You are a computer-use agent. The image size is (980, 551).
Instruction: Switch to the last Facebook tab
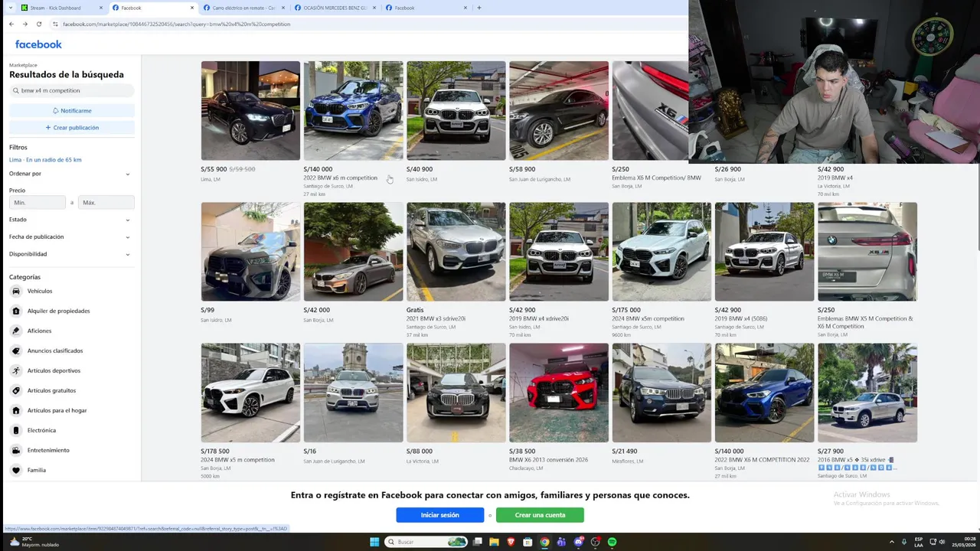point(426,8)
